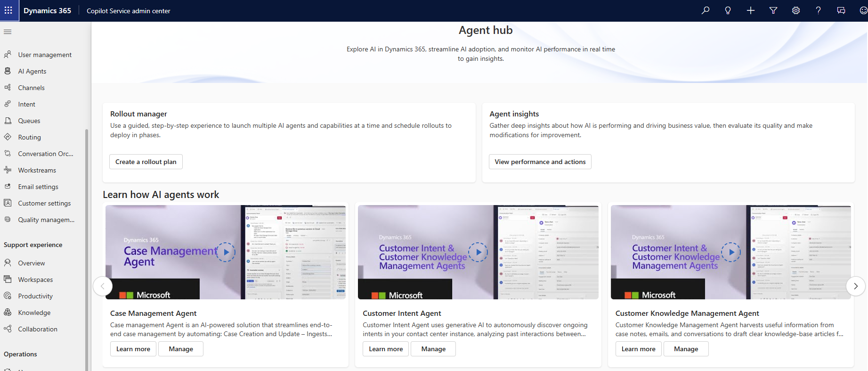Click the sidebar vertical scrollbar
This screenshot has width=868, height=371.
[x=87, y=250]
